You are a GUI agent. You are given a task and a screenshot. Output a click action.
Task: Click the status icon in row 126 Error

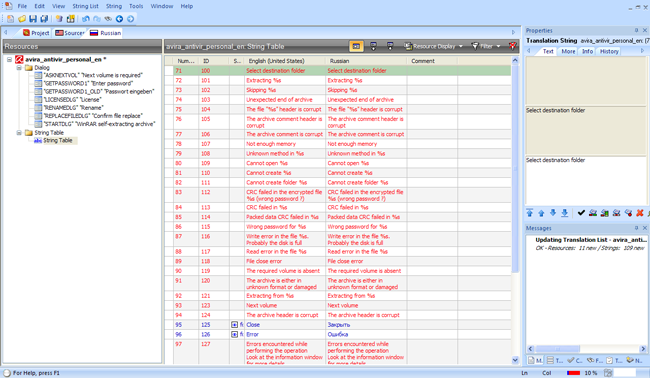pos(235,334)
